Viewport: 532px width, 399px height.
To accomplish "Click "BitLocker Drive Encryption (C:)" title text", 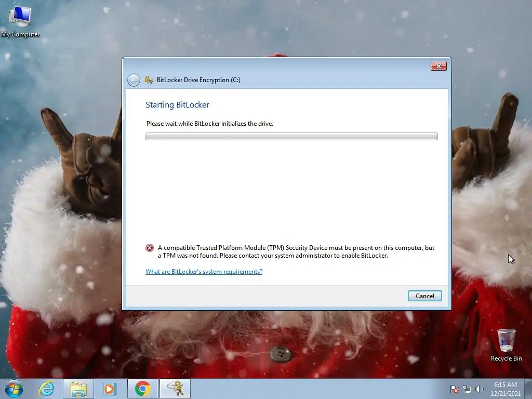I will coord(198,80).
